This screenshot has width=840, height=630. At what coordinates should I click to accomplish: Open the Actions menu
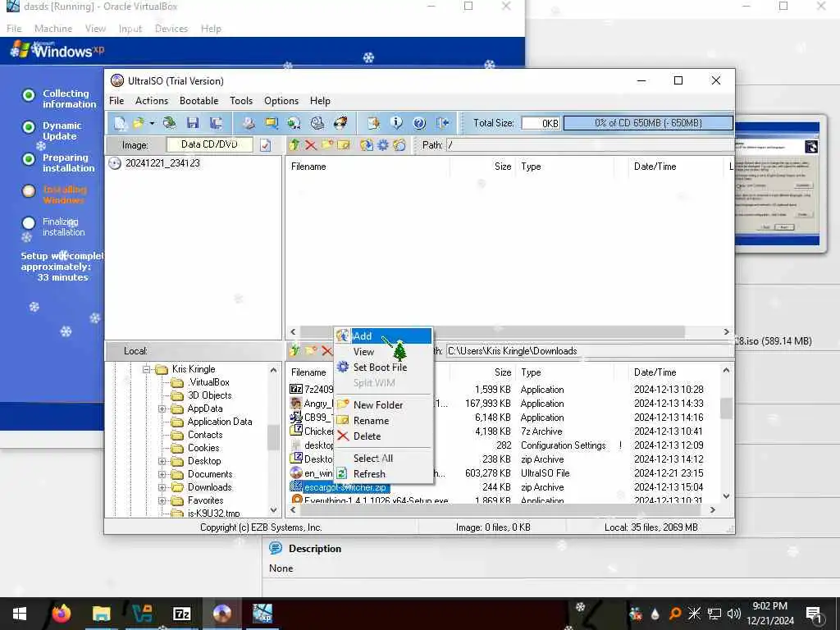point(152,101)
